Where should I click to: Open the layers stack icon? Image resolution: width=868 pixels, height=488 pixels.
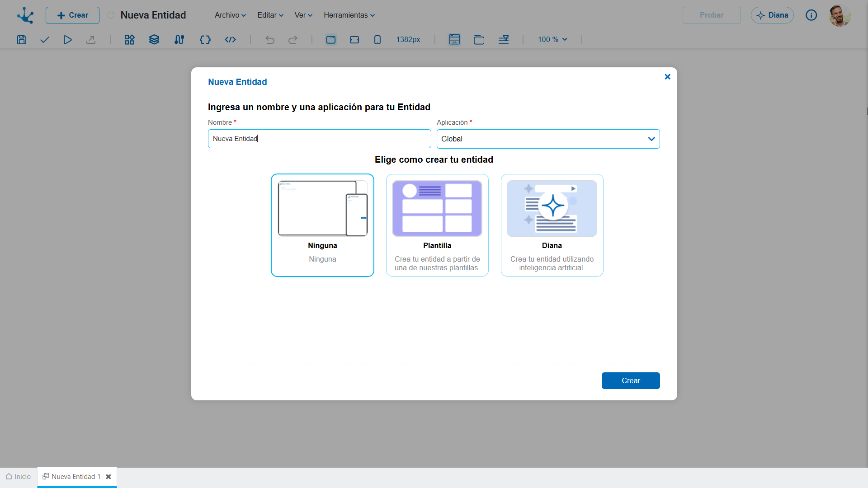click(154, 40)
